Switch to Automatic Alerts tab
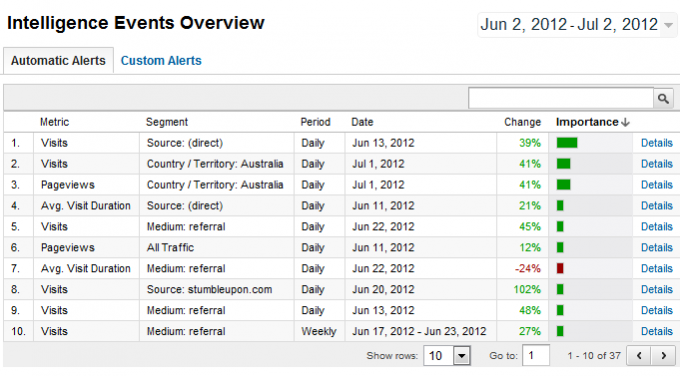 (x=58, y=61)
